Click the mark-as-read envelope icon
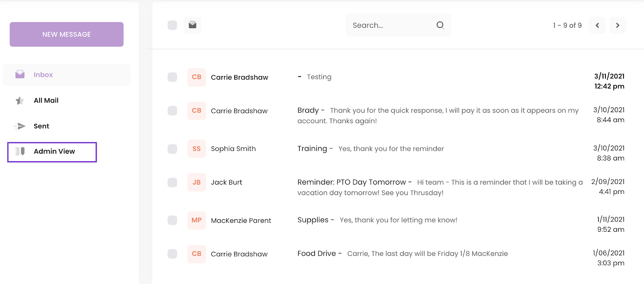The width and height of the screenshot is (644, 284). pyautogui.click(x=192, y=25)
